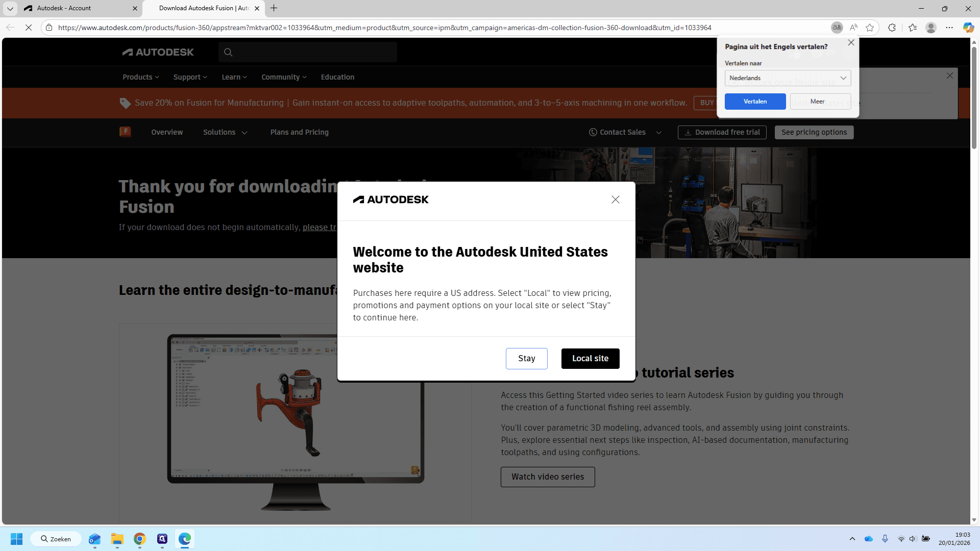
Task: Open the Solutions dropdown
Action: click(x=225, y=132)
